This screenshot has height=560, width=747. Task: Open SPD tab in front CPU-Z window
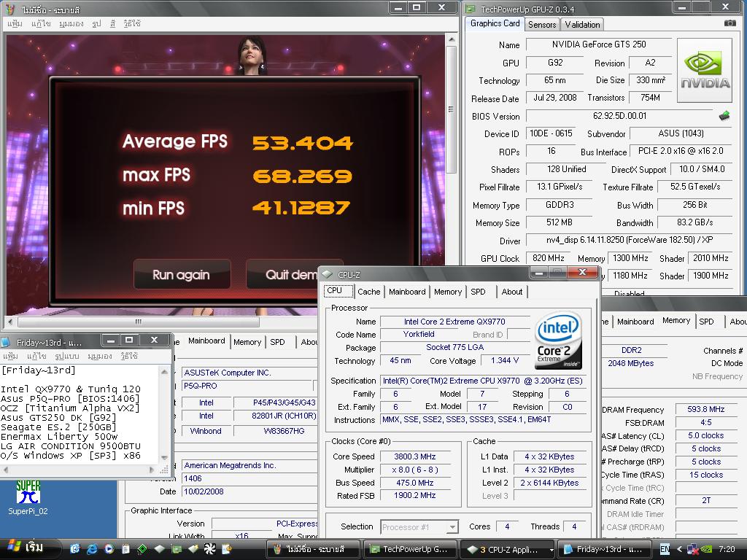coord(478,292)
